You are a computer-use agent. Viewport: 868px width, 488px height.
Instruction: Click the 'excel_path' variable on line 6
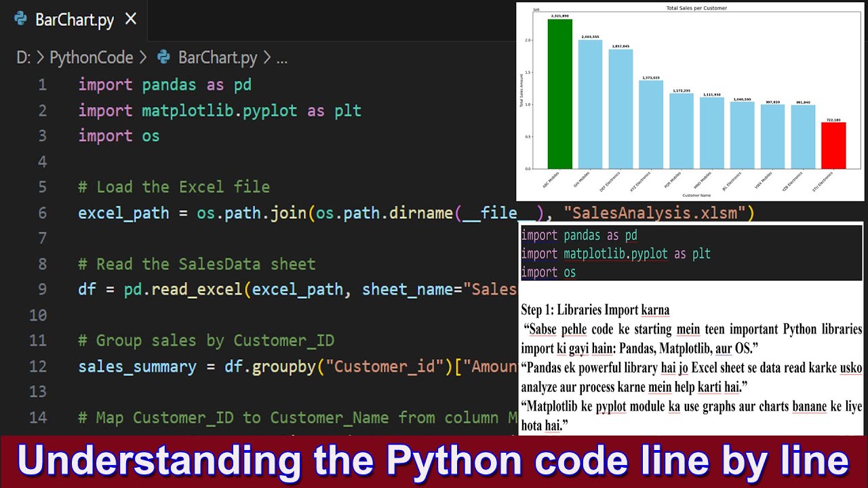tap(123, 213)
